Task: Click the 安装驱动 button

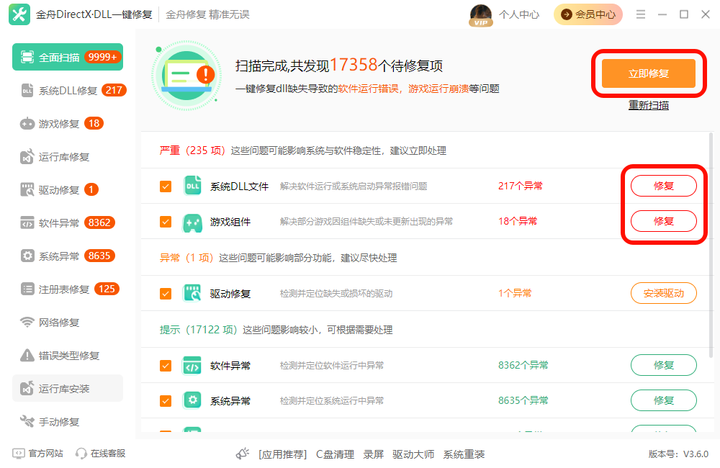Action: click(664, 293)
